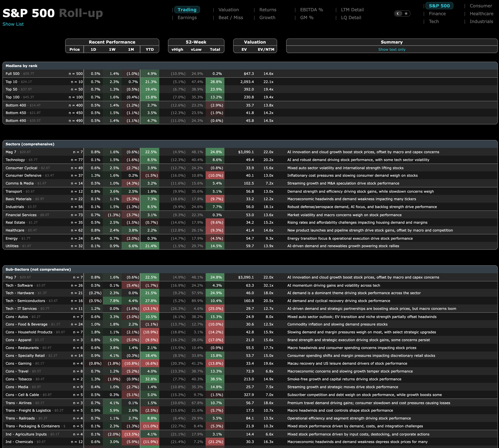Sort by the EV/NTM column header

tap(266, 49)
